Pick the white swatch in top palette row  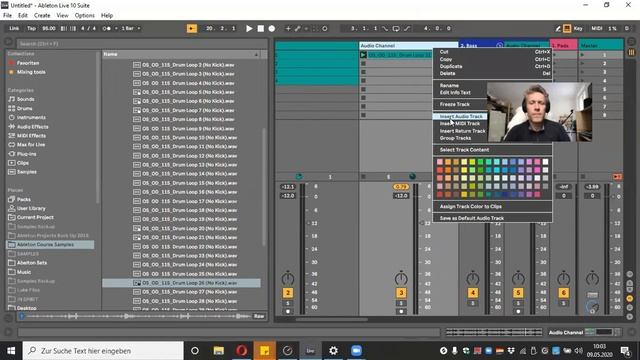click(545, 162)
